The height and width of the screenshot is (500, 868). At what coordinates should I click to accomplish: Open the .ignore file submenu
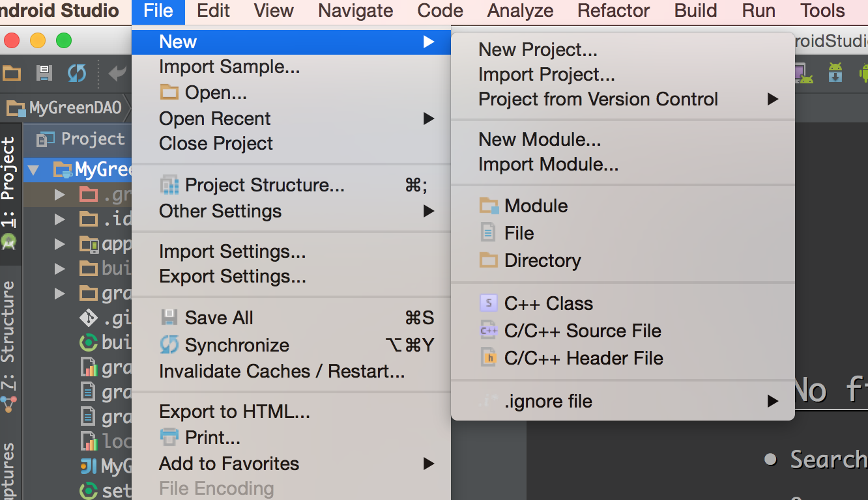(x=547, y=401)
